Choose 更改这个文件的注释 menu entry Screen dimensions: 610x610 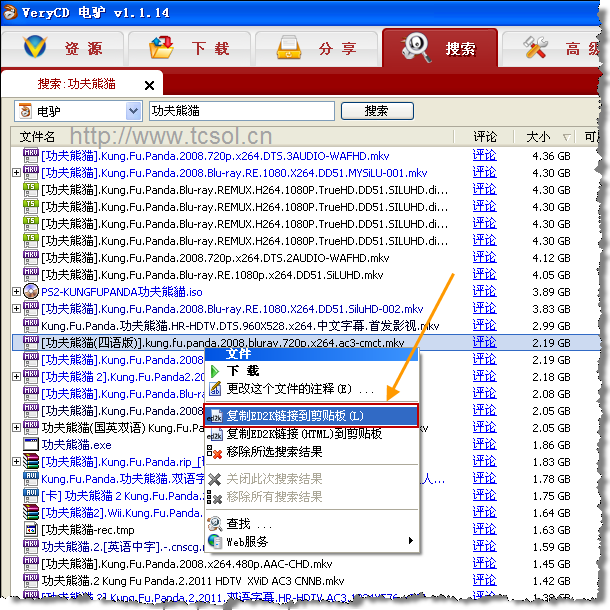coord(311,389)
